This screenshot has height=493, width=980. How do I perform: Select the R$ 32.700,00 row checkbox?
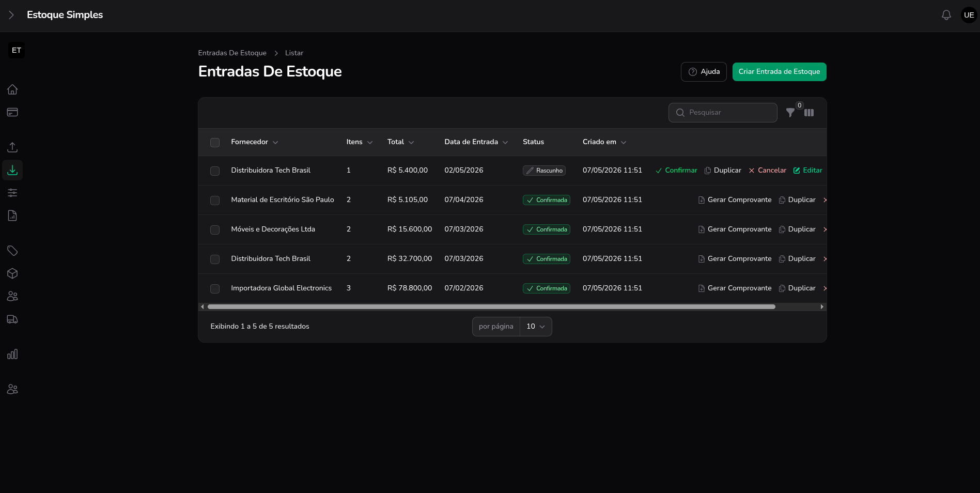pyautogui.click(x=215, y=259)
